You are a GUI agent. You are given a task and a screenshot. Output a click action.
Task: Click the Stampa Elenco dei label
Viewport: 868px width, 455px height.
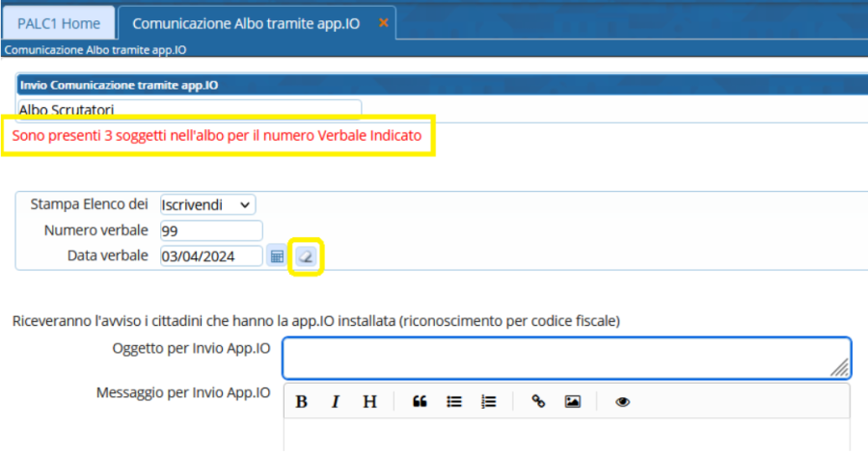[x=89, y=204]
